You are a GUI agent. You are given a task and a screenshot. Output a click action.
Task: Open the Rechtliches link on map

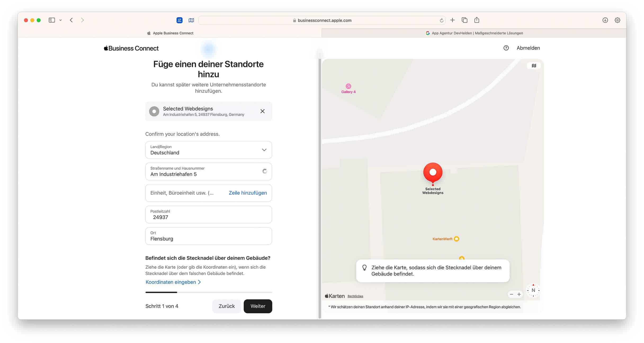[355, 296]
